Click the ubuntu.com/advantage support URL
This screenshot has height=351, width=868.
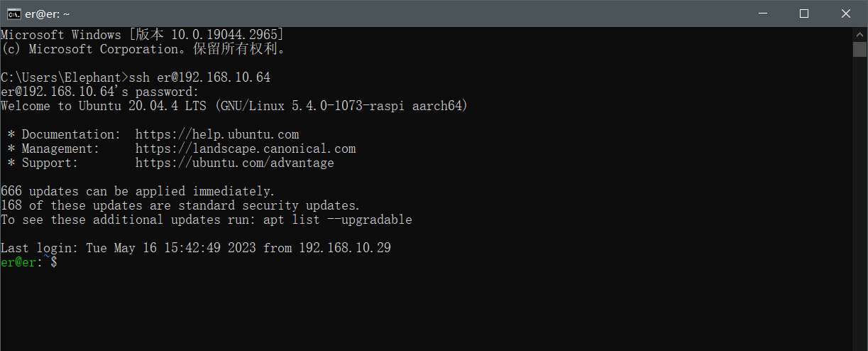pyautogui.click(x=235, y=163)
